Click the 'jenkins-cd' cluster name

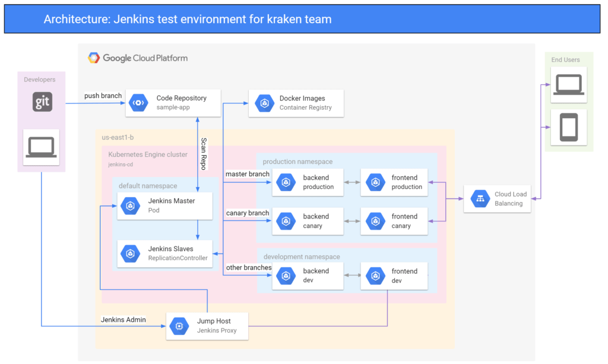[x=120, y=164]
